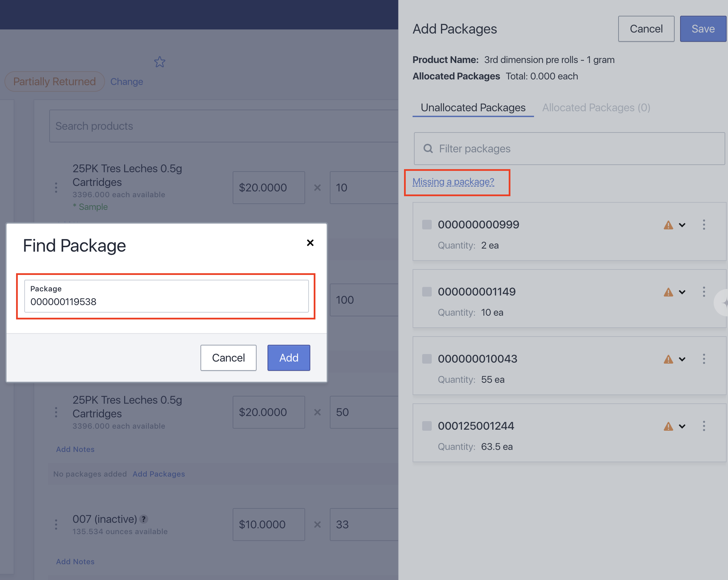The image size is (728, 580).
Task: Focus the Package number input field
Action: (x=166, y=296)
